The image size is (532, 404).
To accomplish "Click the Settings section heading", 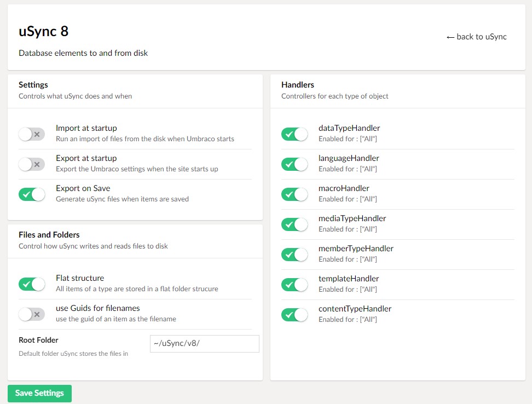I will (33, 84).
